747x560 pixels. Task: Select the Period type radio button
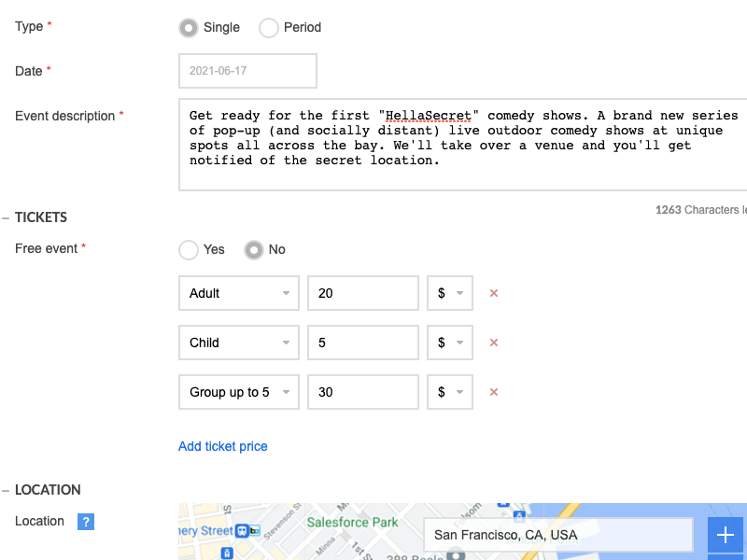coord(269,28)
